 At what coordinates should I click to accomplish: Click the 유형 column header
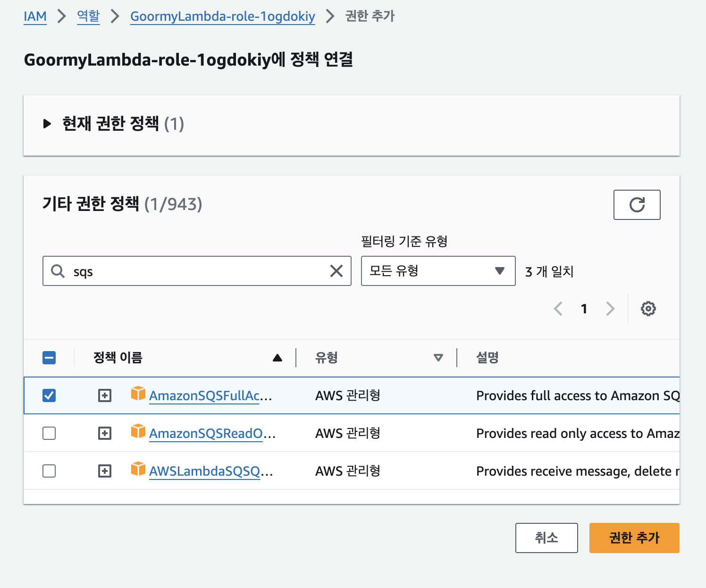coord(327,358)
